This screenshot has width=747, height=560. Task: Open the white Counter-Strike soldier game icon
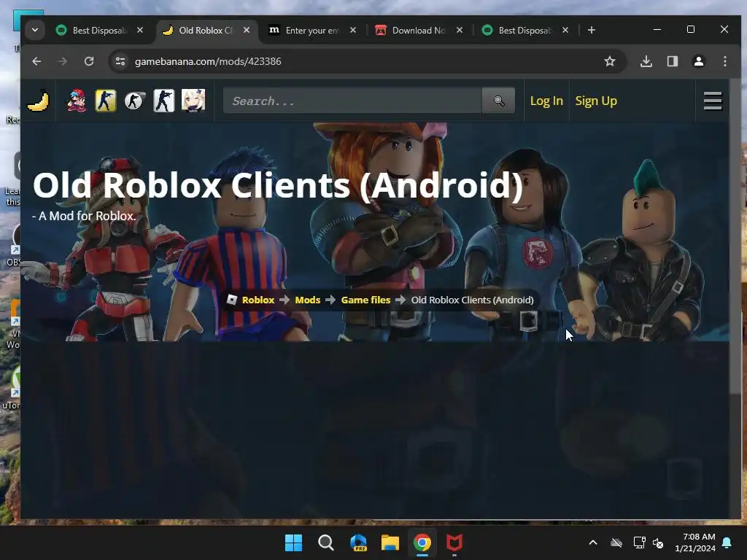[164, 101]
